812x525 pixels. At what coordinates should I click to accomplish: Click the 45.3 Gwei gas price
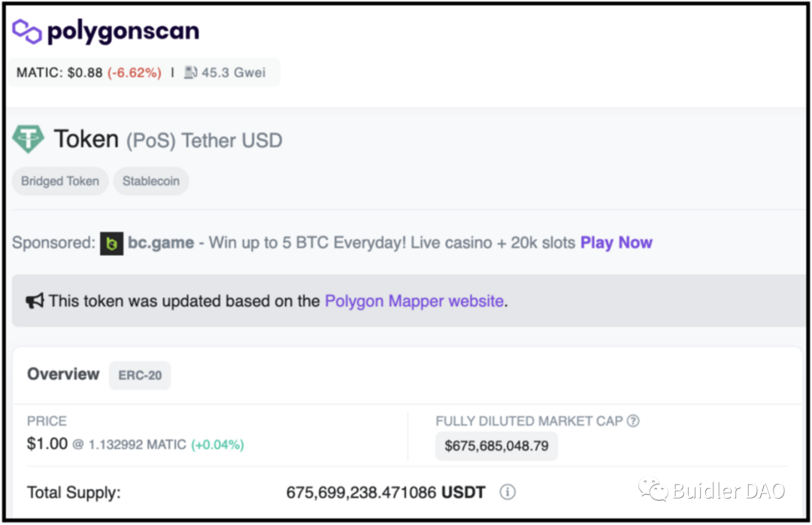pos(233,73)
